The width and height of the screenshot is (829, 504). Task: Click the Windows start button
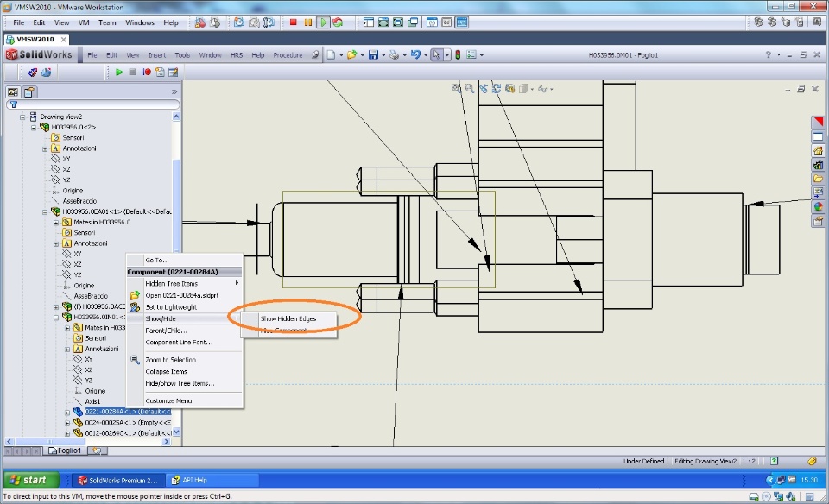[30, 480]
